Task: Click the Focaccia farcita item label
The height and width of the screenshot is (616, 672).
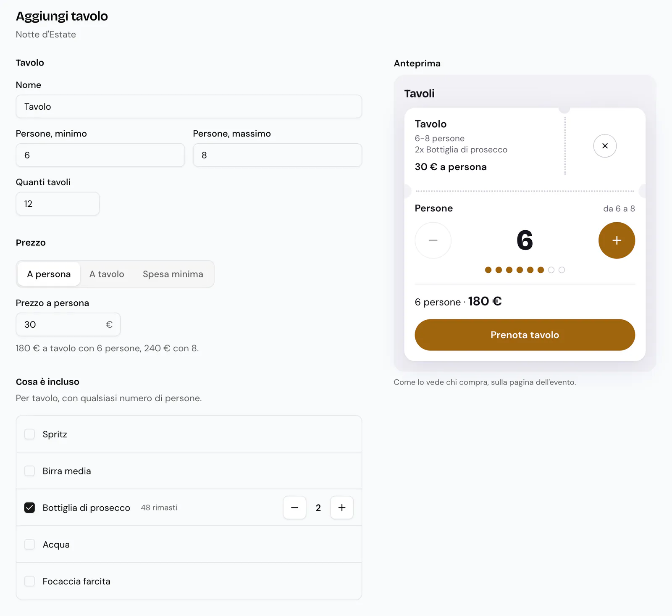Action: click(x=76, y=581)
